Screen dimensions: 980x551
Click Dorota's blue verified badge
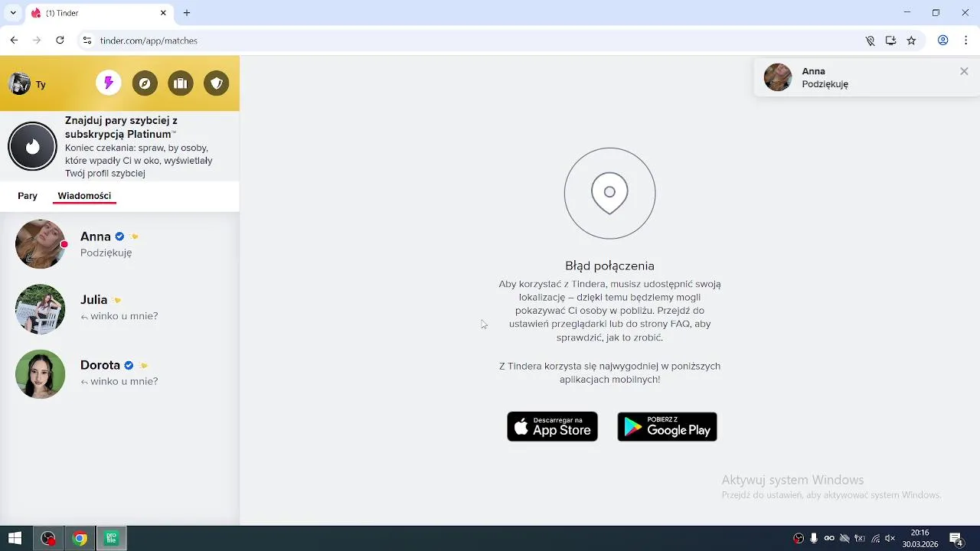click(x=129, y=365)
